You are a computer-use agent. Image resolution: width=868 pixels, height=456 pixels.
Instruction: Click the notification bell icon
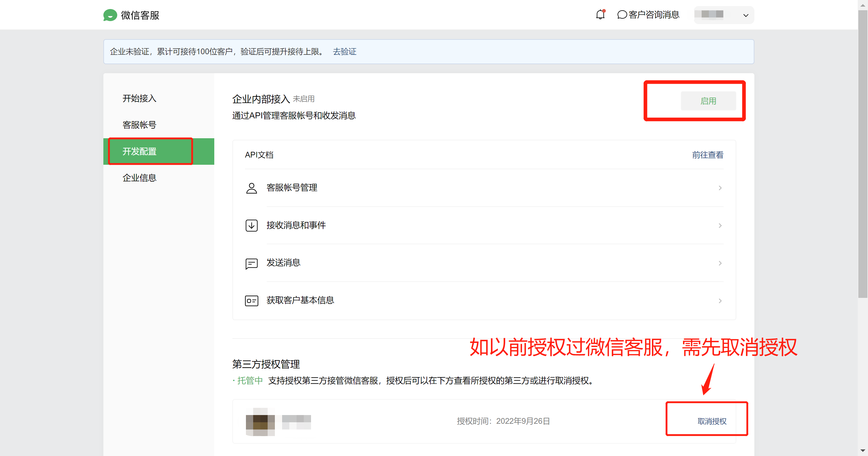[600, 14]
